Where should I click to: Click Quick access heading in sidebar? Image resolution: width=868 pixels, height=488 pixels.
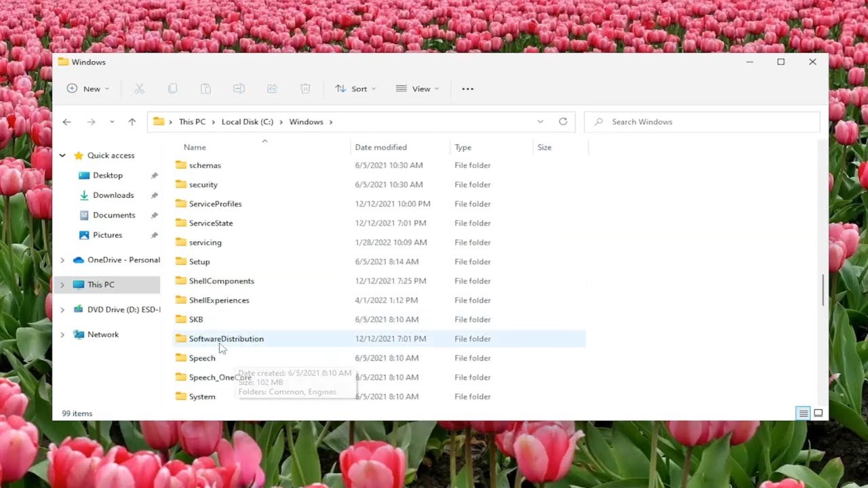pos(111,155)
